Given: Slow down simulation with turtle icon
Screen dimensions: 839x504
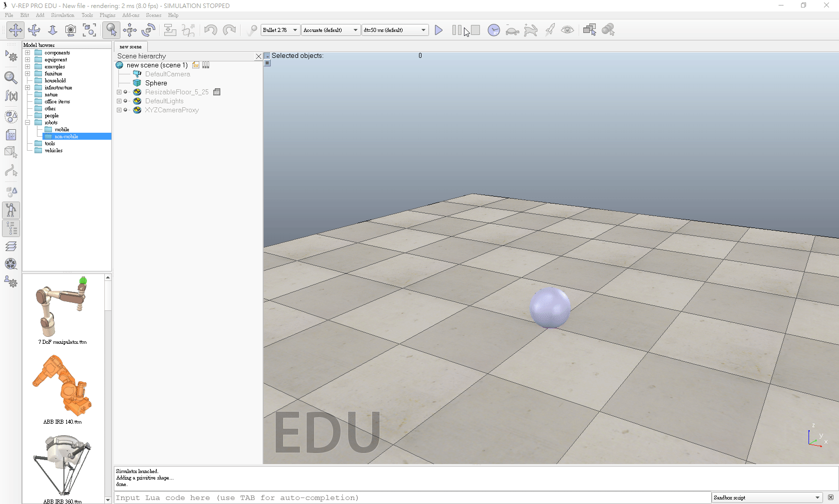Looking at the screenshot, I should (512, 30).
